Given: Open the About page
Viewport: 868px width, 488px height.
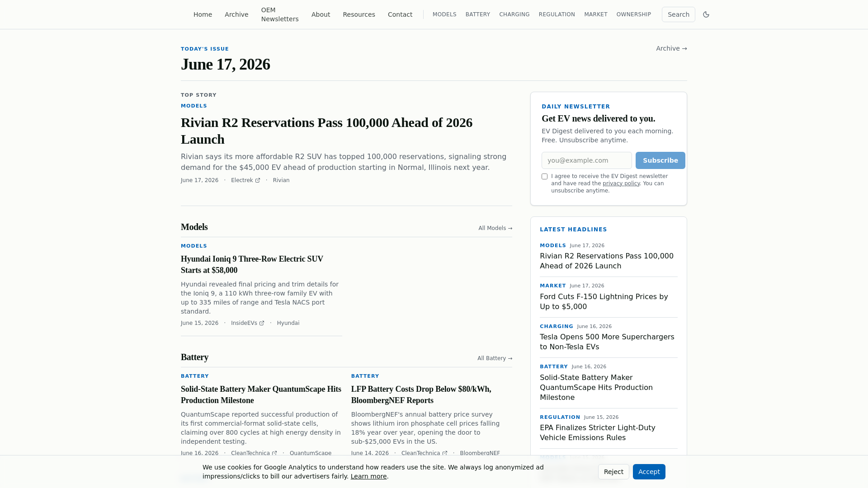Looking at the screenshot, I should click(321, 14).
